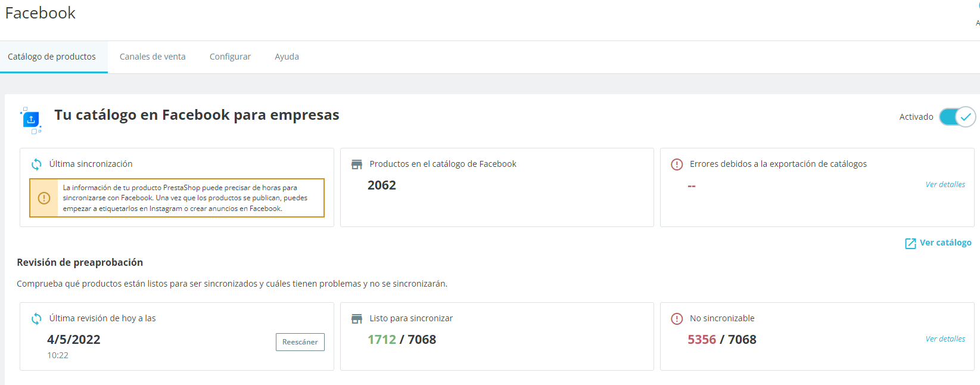Click the refresh icon beside Última revisión
The height and width of the screenshot is (385, 980).
pyautogui.click(x=36, y=319)
